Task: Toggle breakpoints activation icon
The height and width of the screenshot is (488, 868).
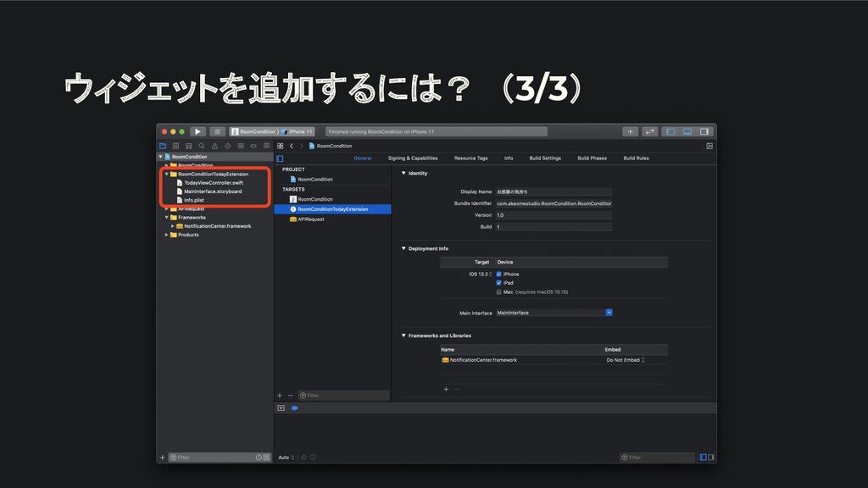Action: coord(294,408)
